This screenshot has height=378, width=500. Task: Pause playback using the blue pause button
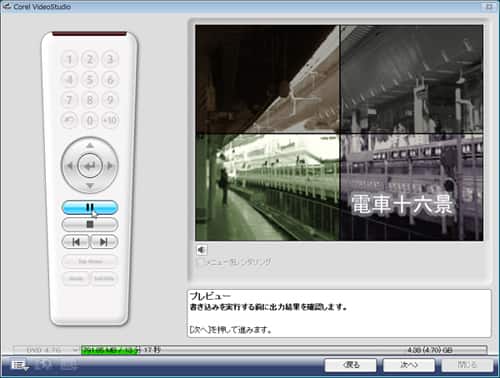(x=90, y=207)
